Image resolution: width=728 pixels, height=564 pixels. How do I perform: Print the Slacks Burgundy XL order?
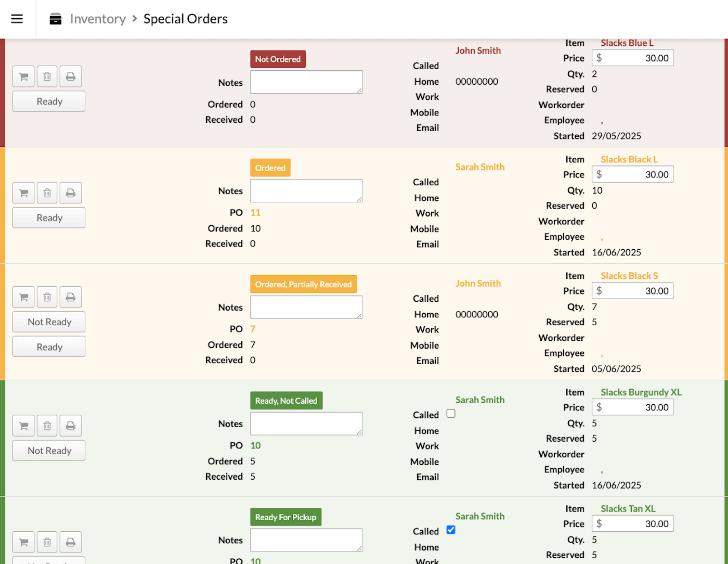(71, 426)
